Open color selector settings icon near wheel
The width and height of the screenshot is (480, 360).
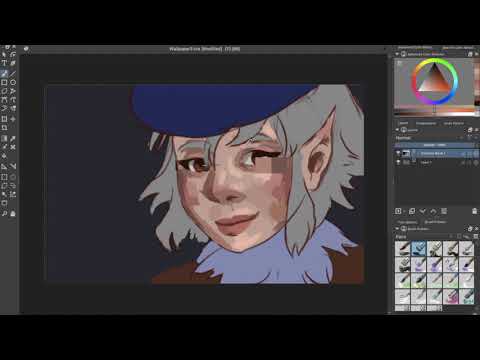pyautogui.click(x=399, y=63)
